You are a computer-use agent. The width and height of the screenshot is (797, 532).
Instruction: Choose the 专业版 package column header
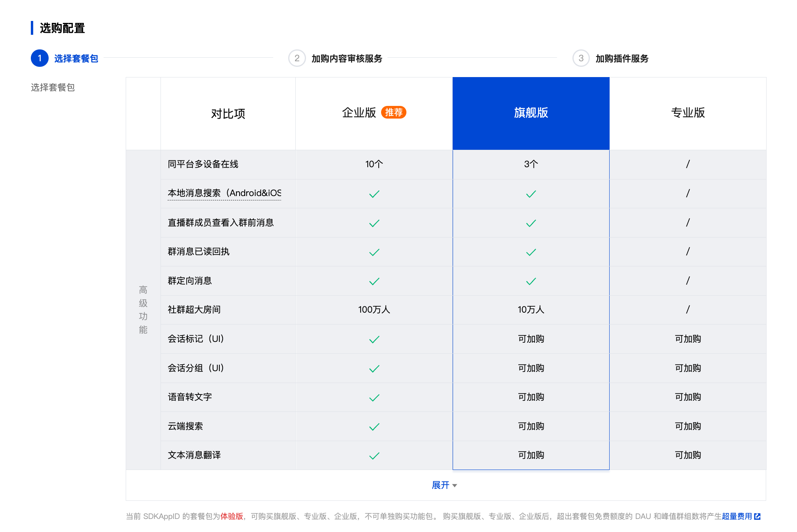tap(688, 113)
